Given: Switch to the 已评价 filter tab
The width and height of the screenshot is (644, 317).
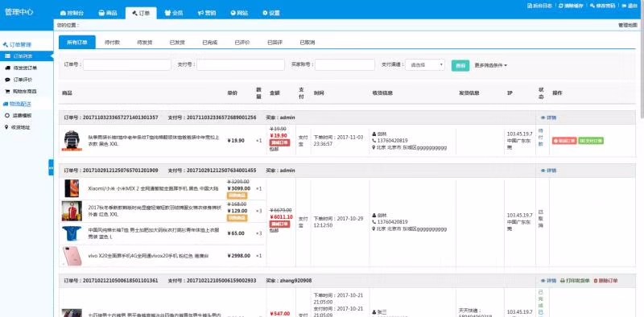Looking at the screenshot, I should 242,43.
